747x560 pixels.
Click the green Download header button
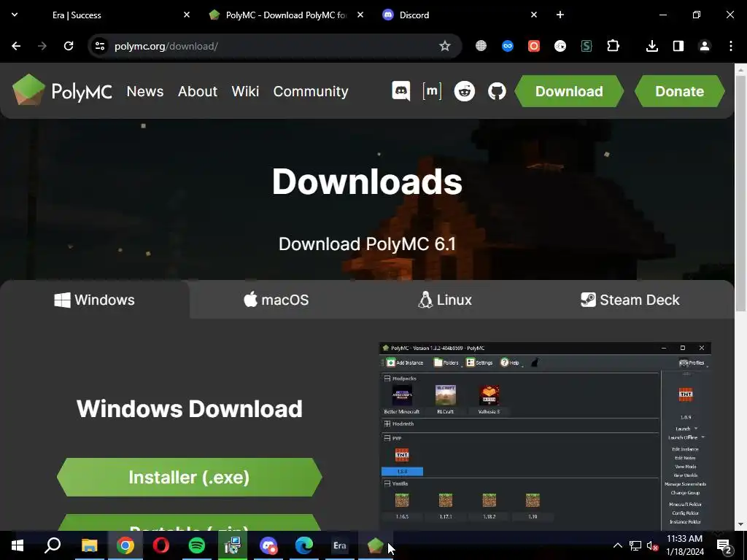coord(569,91)
